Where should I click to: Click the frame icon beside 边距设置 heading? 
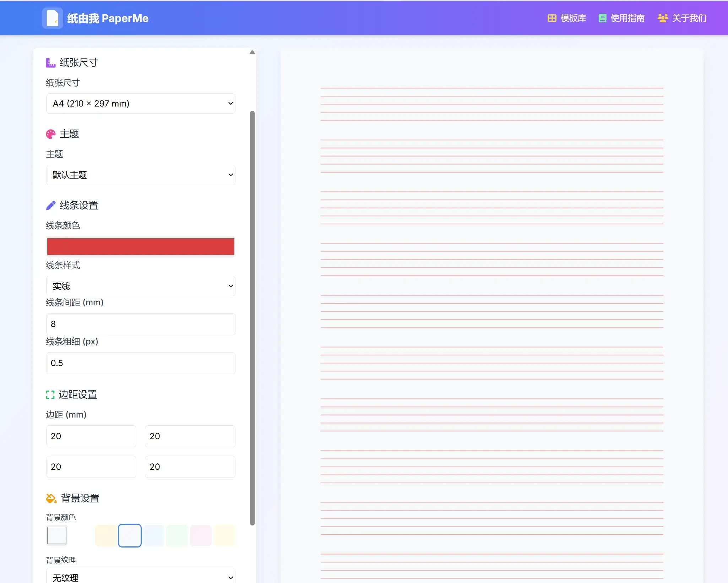[50, 394]
